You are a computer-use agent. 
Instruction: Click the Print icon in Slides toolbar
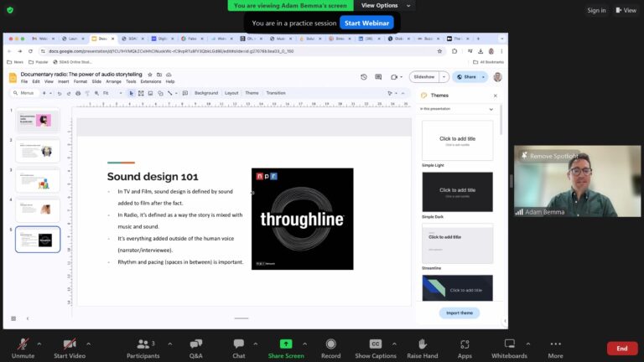coord(78,94)
